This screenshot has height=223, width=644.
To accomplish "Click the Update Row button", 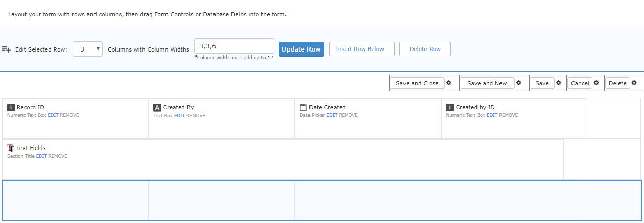I will tap(301, 49).
